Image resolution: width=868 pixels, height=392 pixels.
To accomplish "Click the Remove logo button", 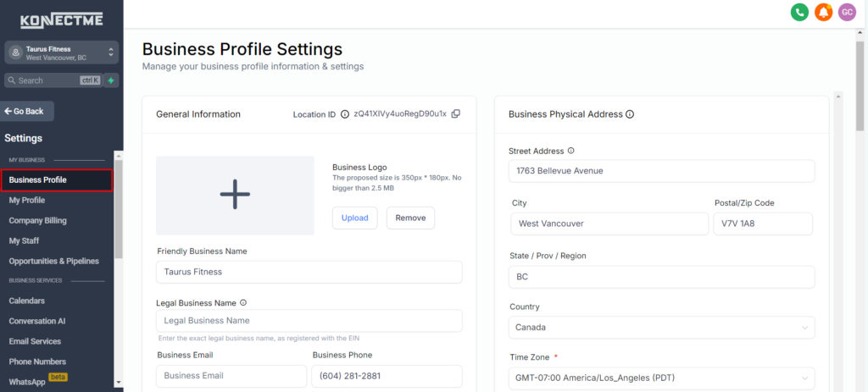I will click(x=410, y=218).
